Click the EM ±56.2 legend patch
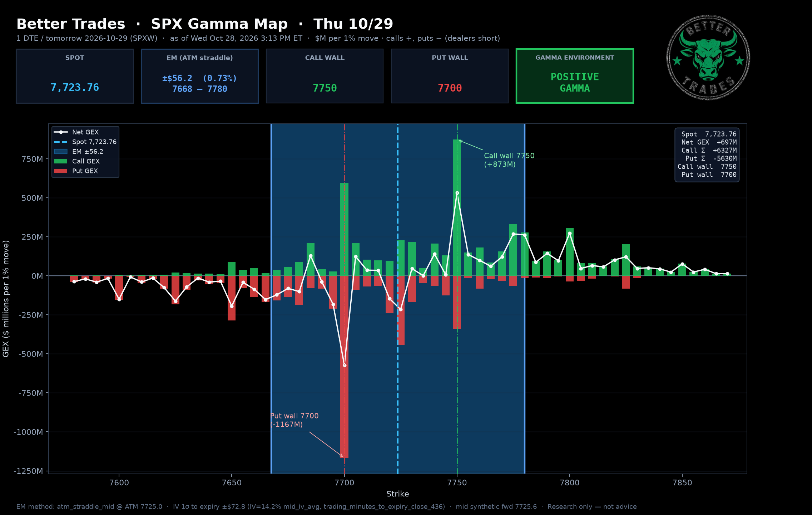 pyautogui.click(x=61, y=152)
